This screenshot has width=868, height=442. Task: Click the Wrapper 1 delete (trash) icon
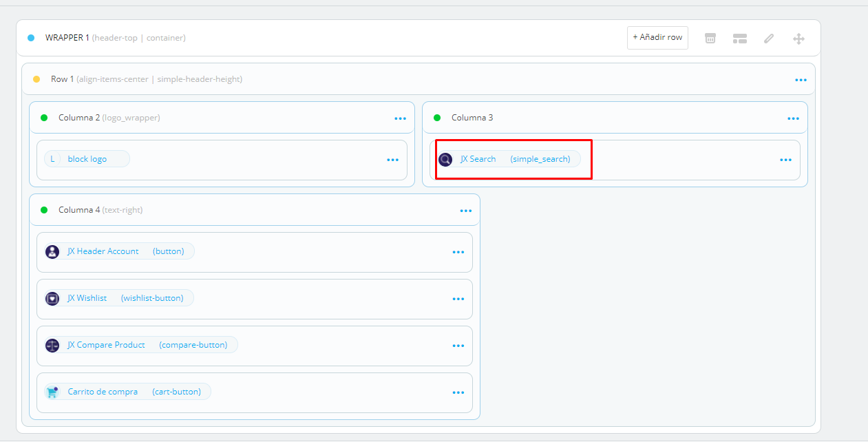coord(710,39)
